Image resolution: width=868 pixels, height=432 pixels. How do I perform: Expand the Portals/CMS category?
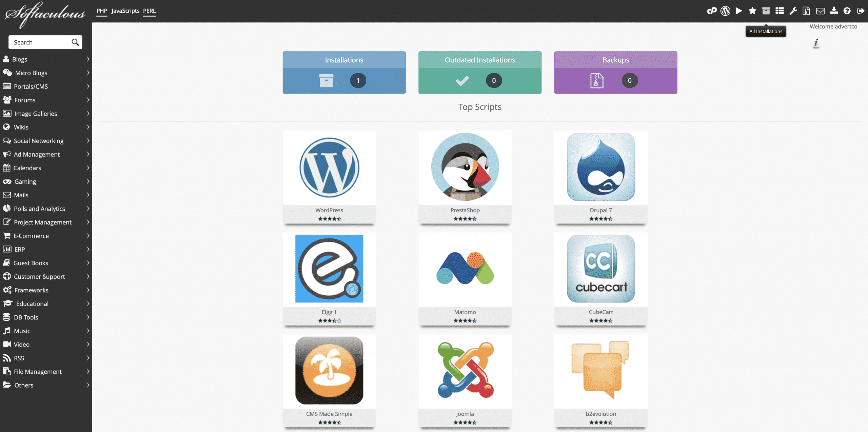point(46,86)
